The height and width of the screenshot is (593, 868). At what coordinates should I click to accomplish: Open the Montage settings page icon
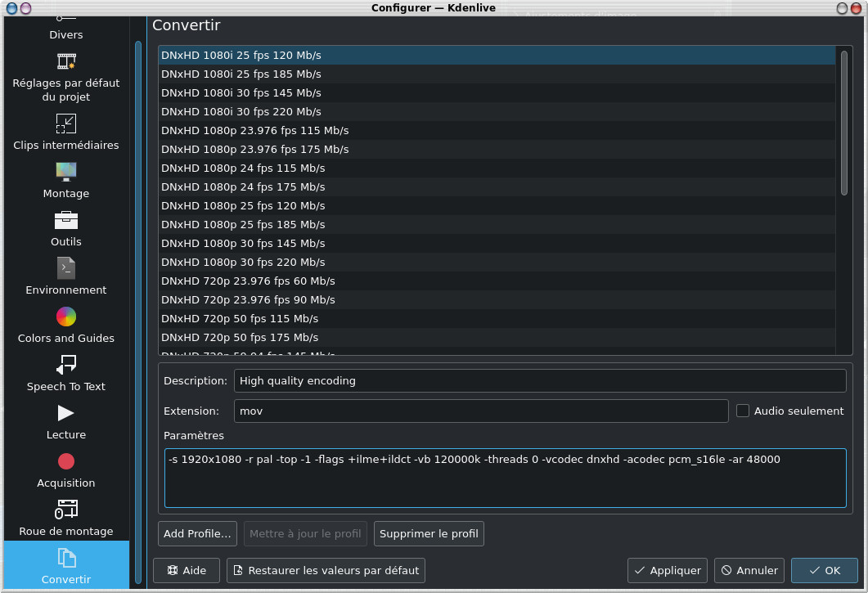point(66,173)
